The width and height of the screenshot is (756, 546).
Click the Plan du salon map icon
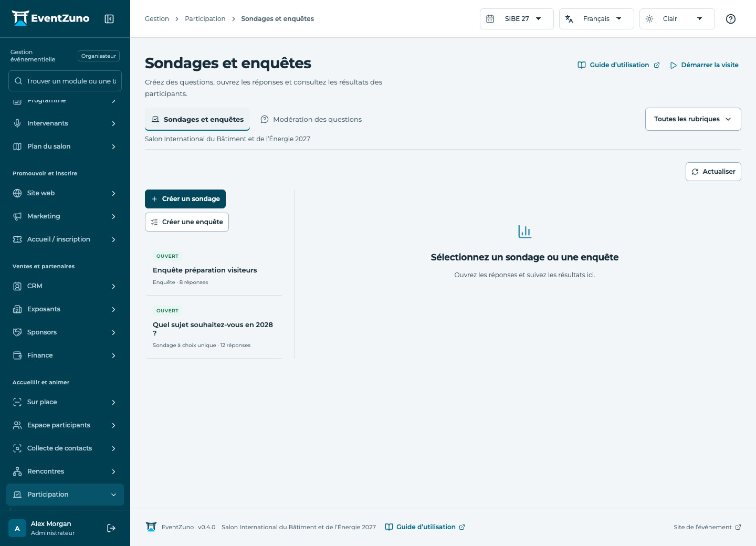[x=17, y=146]
